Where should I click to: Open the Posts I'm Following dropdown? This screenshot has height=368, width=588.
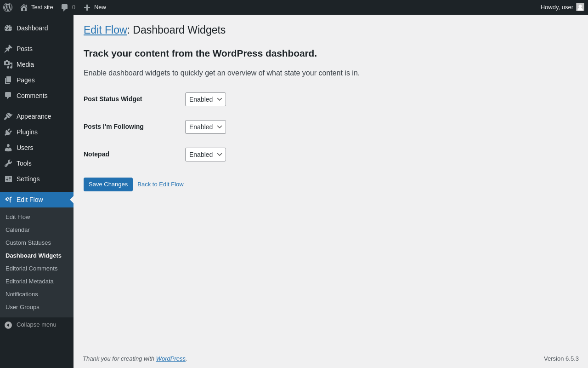pyautogui.click(x=205, y=127)
